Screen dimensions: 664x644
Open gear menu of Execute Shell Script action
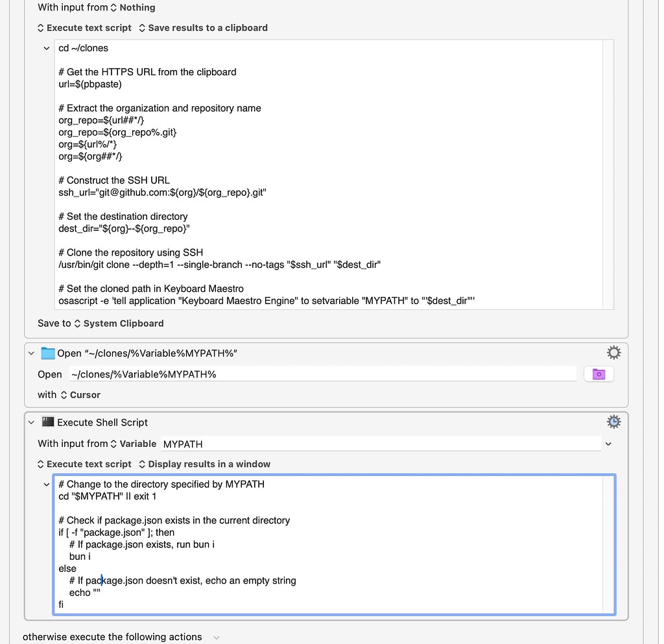613,422
